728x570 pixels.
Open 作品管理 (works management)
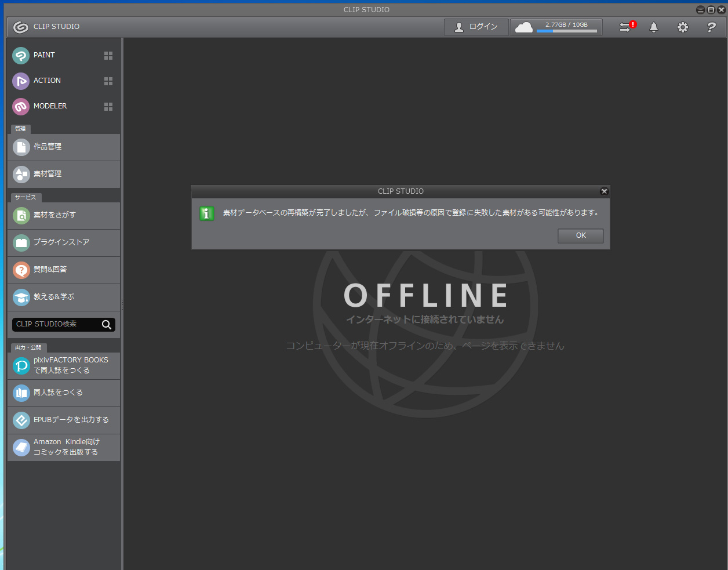pyautogui.click(x=64, y=147)
